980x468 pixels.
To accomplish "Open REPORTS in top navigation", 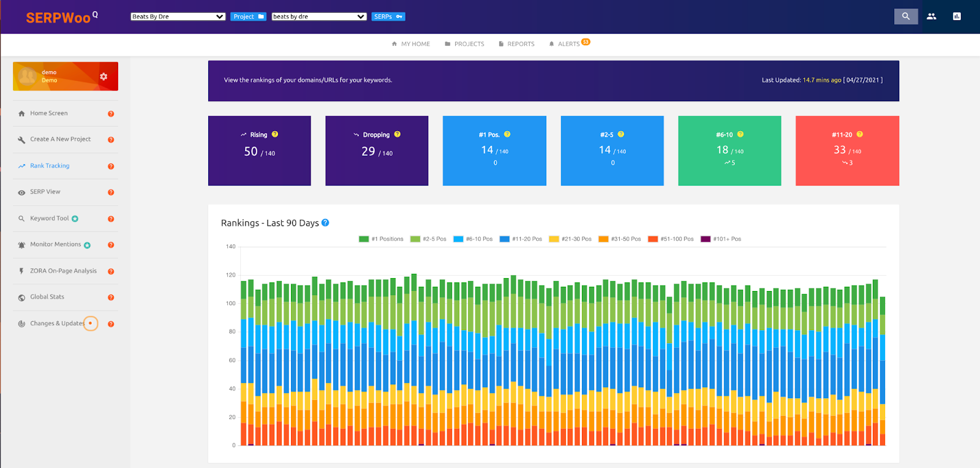I will click(516, 44).
